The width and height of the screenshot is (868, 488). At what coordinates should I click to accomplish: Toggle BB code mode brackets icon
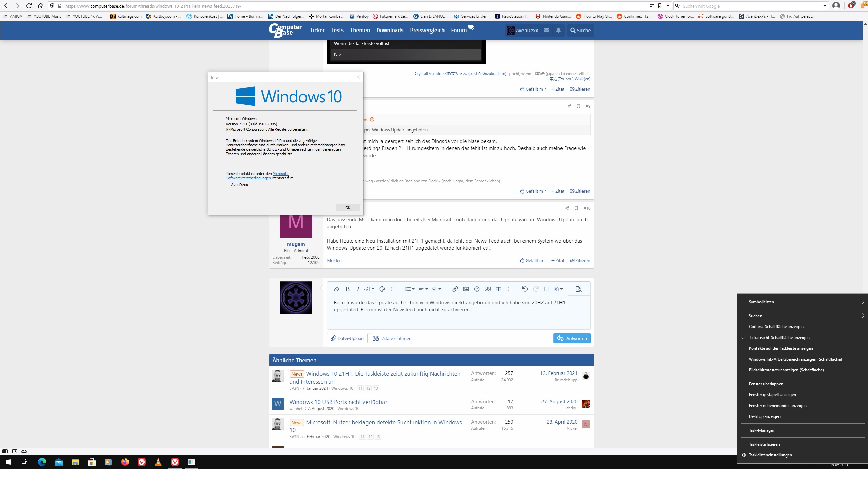[x=547, y=289]
